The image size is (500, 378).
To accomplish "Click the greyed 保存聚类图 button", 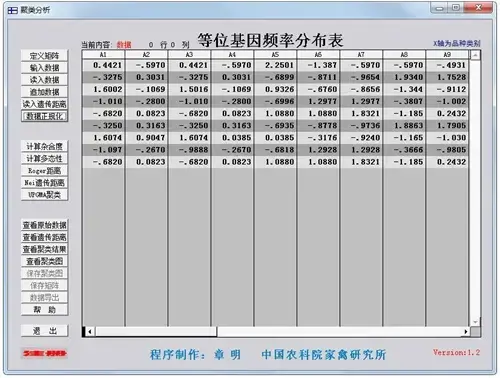I will click(44, 273).
